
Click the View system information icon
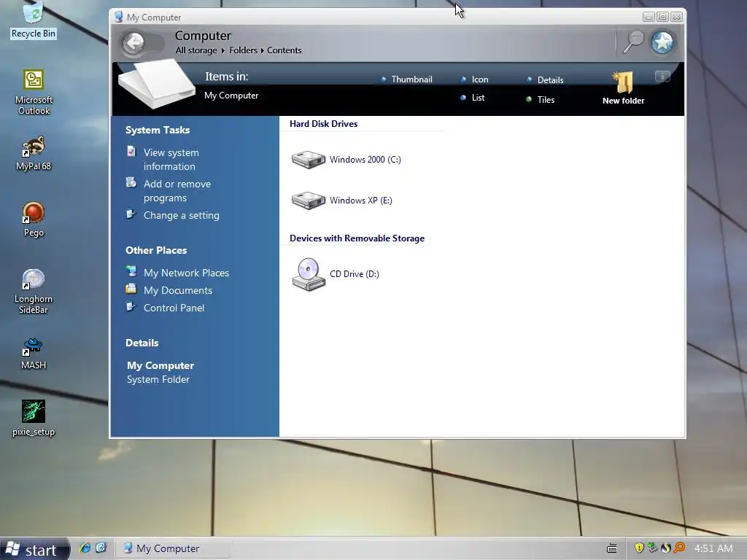131,152
